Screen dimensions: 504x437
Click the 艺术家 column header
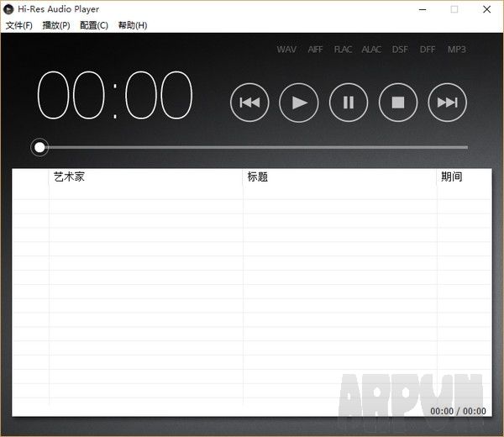coord(145,176)
